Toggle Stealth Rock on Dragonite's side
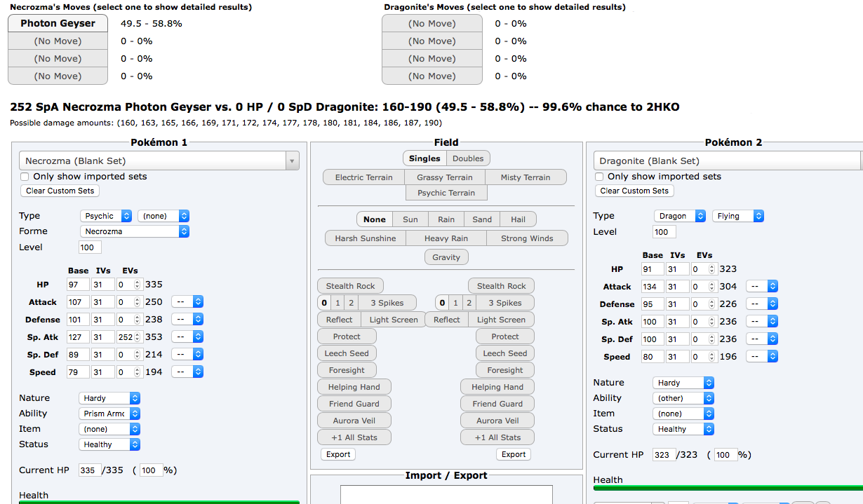The image size is (863, 504). coord(501,286)
